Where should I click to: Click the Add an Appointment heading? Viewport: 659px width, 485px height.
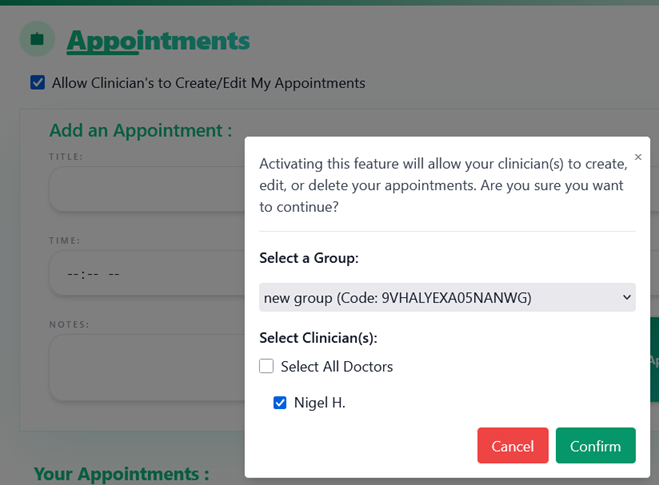coord(140,130)
